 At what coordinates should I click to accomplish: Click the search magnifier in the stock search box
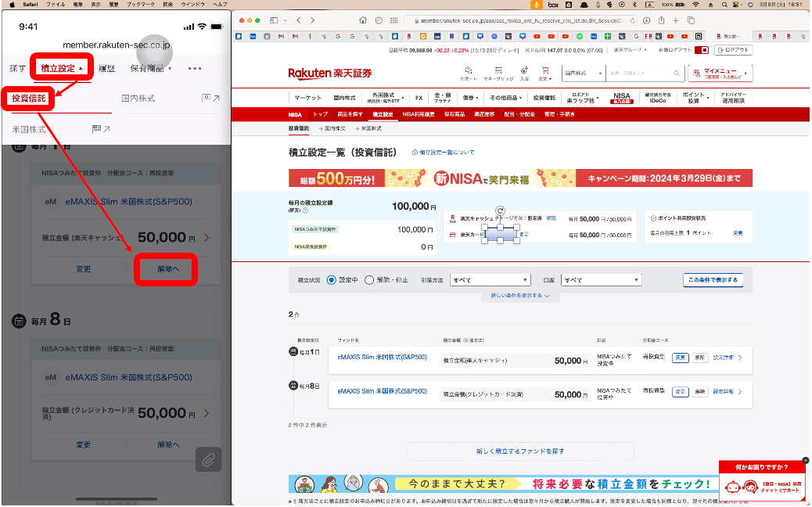[x=677, y=74]
